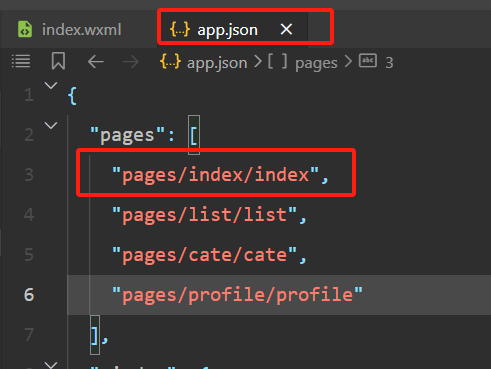The height and width of the screenshot is (369, 491).
Task: Toggle the bookmark icon in editor toolbar
Action: click(x=58, y=61)
